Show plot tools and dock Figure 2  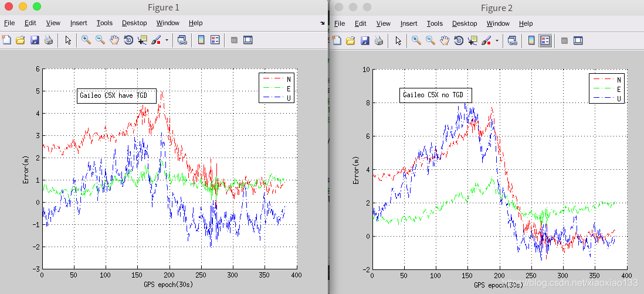[578, 40]
